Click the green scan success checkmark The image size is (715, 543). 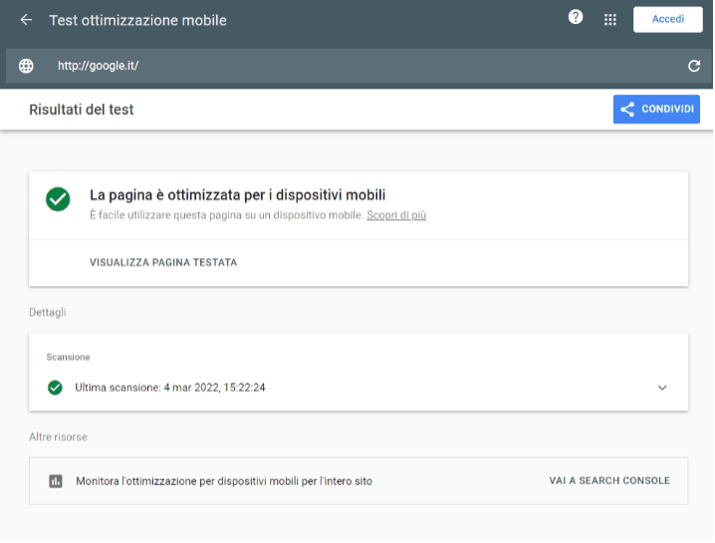[55, 388]
